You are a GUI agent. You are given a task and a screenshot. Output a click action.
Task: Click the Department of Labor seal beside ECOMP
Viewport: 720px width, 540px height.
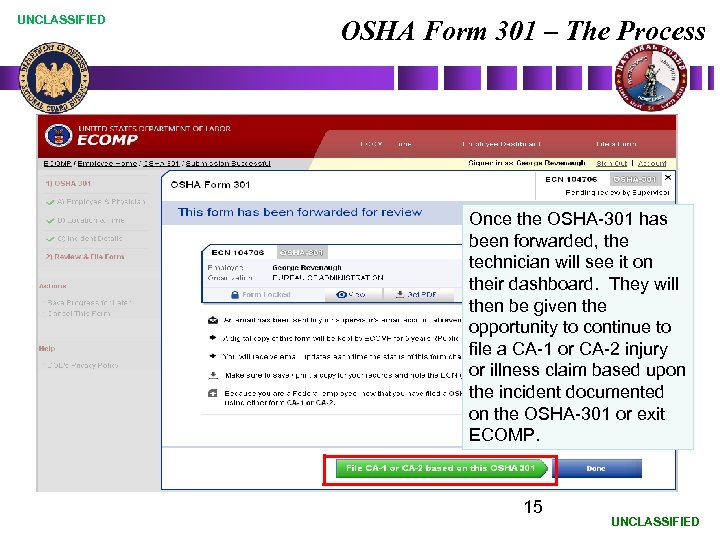pos(59,135)
